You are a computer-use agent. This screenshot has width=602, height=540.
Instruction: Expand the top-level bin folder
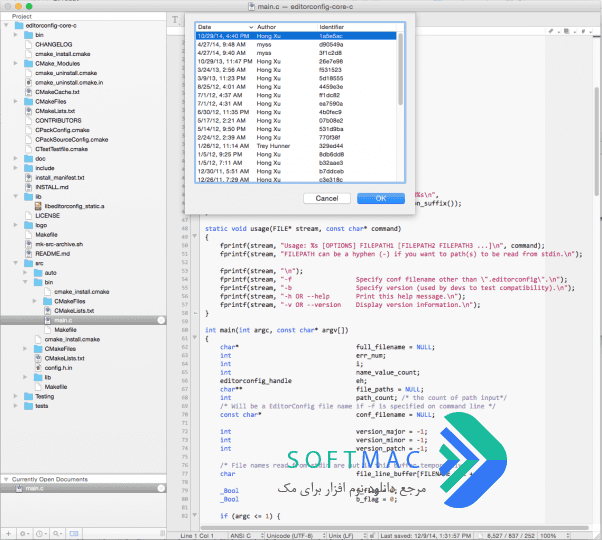point(16,35)
